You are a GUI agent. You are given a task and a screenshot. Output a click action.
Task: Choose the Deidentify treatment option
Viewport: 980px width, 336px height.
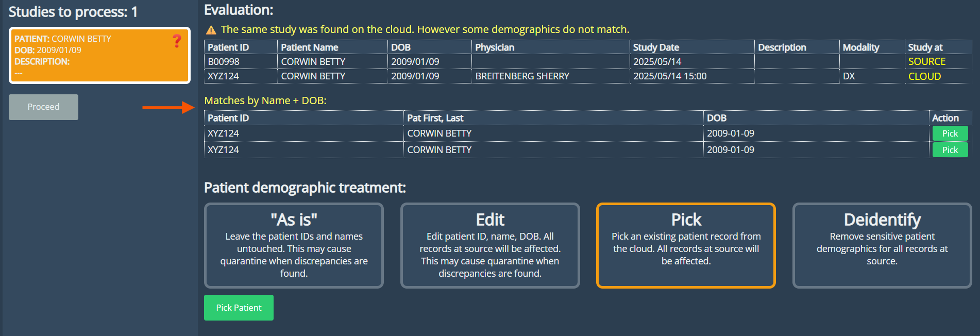pyautogui.click(x=882, y=245)
